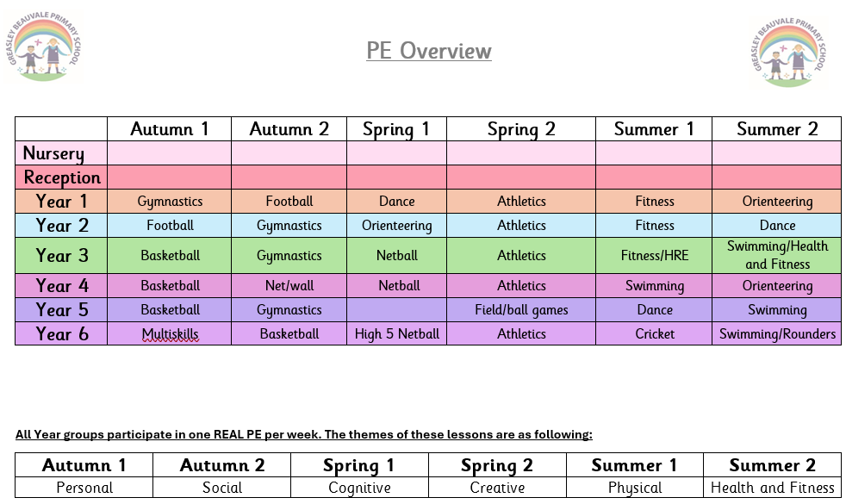This screenshot has height=504, width=846.
Task: Select the Fitness/HRE cell
Action: click(655, 256)
